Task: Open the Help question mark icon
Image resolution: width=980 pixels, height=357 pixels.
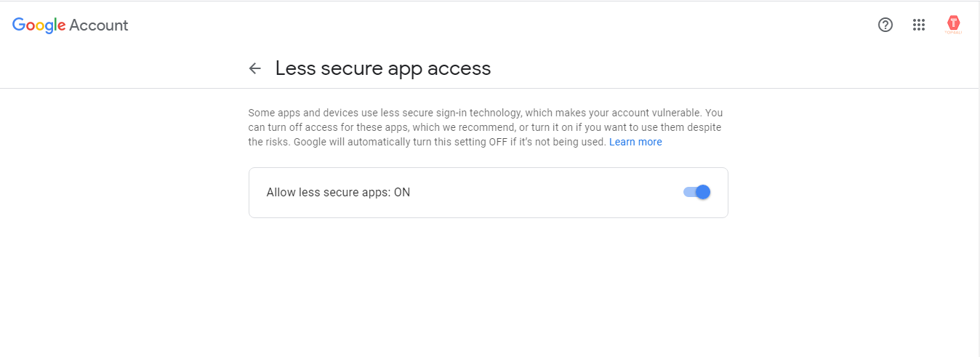Action: click(885, 25)
